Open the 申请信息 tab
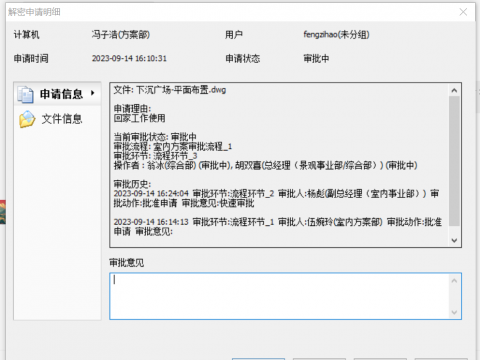The width and height of the screenshot is (480, 360). [x=57, y=94]
